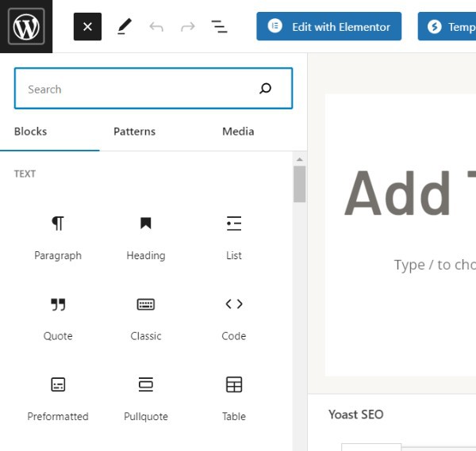Open the document overview list view
The width and height of the screenshot is (476, 451).
click(x=219, y=27)
